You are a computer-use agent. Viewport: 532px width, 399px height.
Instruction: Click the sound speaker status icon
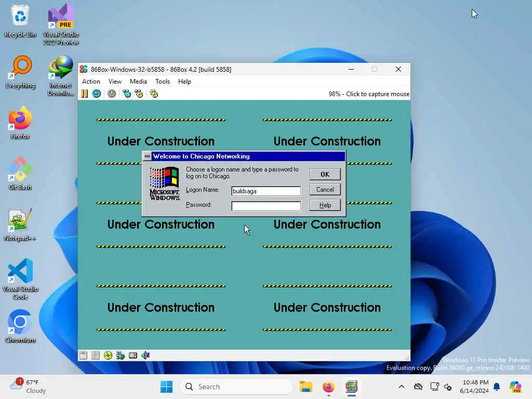coord(145,355)
